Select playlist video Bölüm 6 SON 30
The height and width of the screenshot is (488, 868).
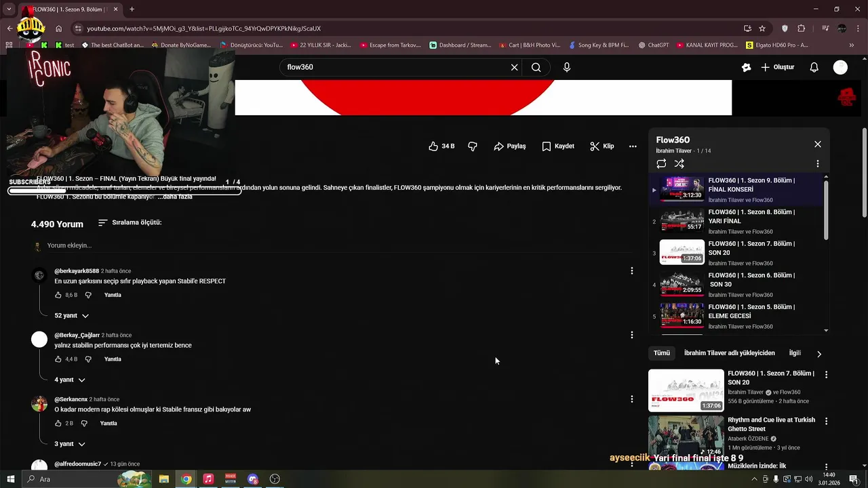coord(736,285)
